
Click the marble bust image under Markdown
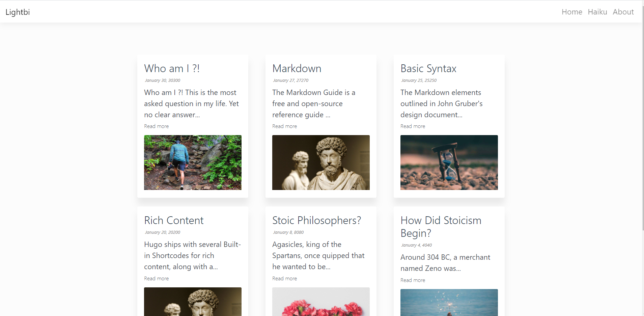point(321,162)
